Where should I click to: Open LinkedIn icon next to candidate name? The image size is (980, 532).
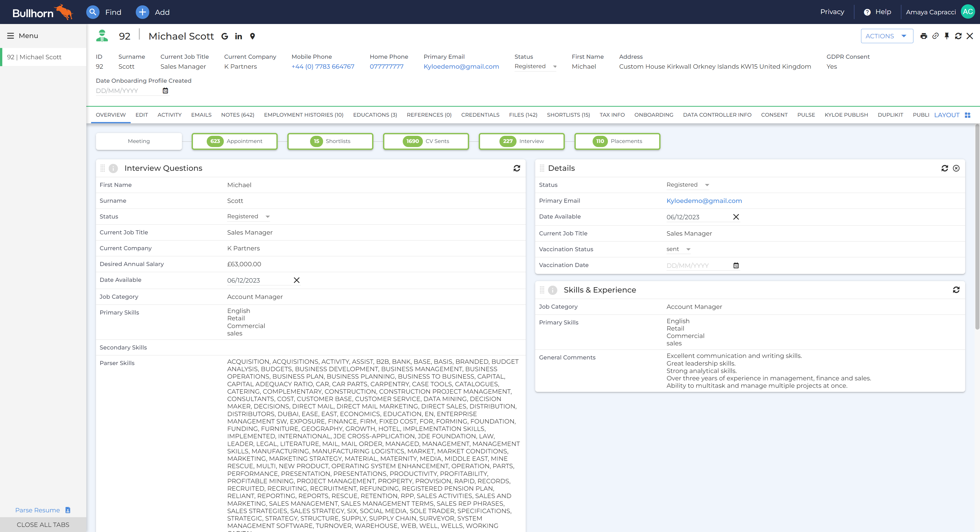[x=239, y=36]
